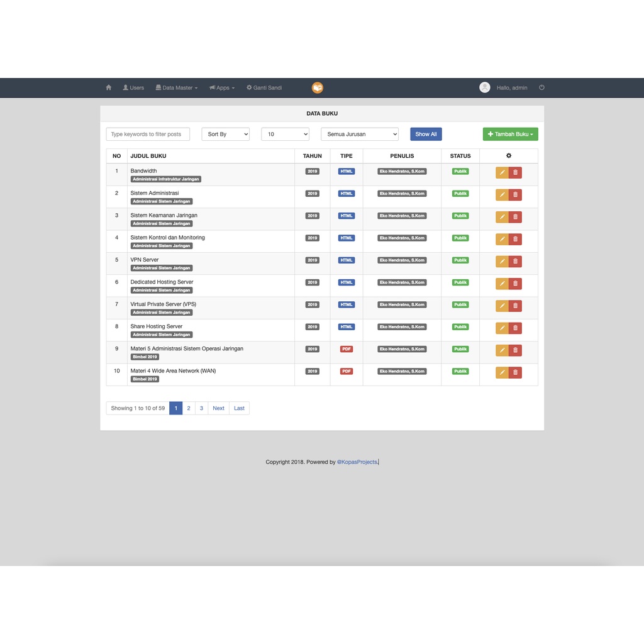Viewport: 644px width, 644px height.
Task: Edit Sistem Keamanan Jaringan book
Action: coord(502,217)
